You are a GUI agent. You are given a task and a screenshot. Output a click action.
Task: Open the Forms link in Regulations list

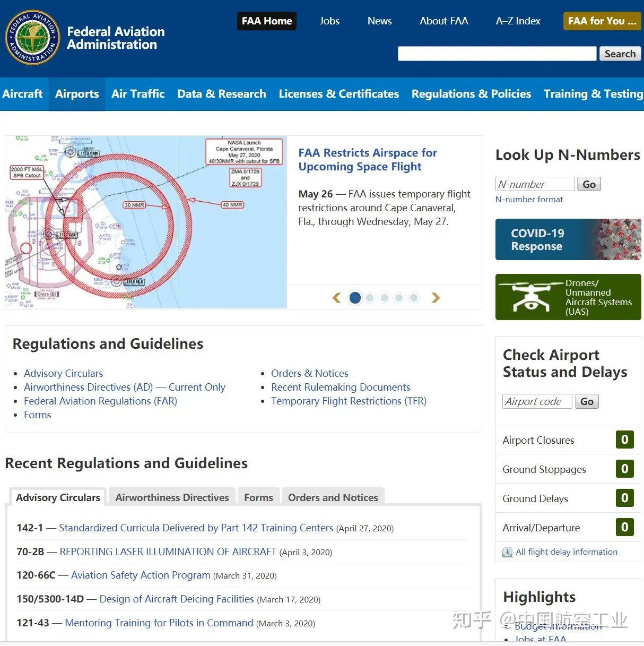38,415
